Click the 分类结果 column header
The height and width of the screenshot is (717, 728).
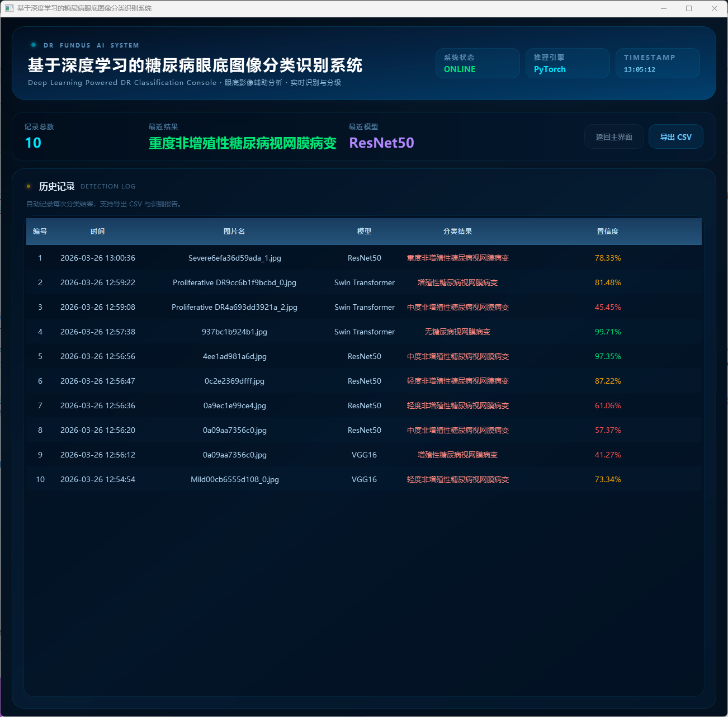(x=457, y=232)
